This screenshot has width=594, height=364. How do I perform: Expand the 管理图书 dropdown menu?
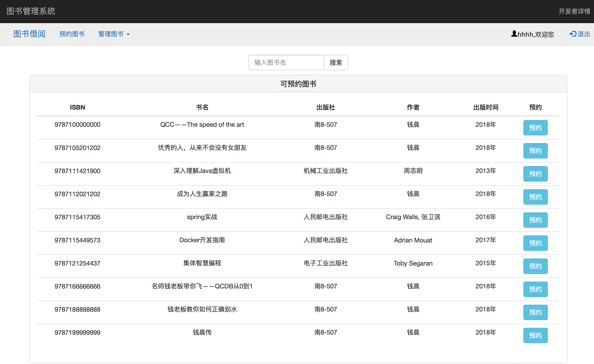114,34
